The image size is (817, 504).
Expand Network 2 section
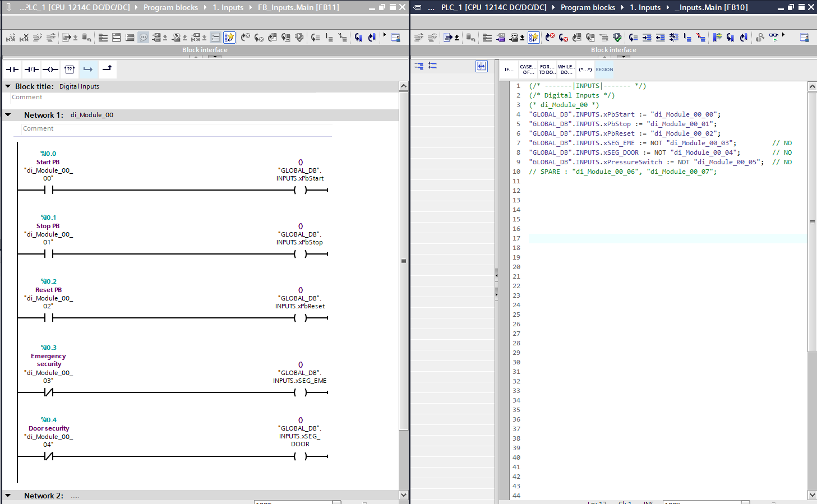[x=8, y=496]
